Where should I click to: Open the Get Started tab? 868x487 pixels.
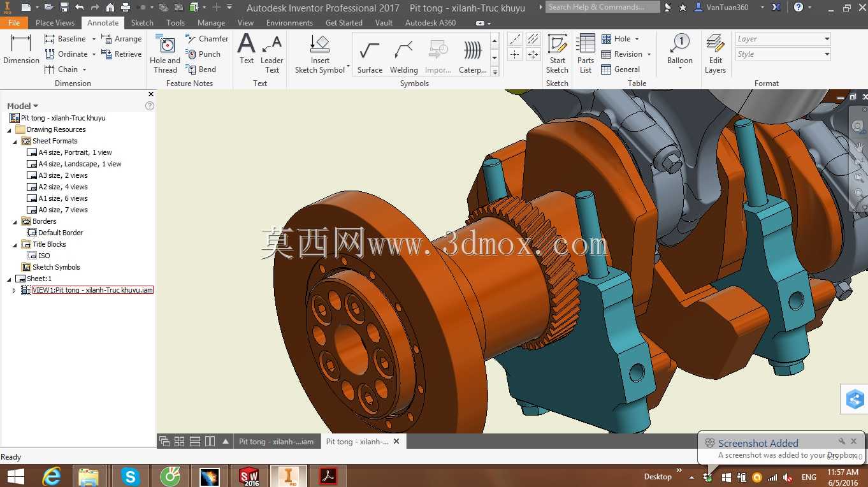coord(344,22)
